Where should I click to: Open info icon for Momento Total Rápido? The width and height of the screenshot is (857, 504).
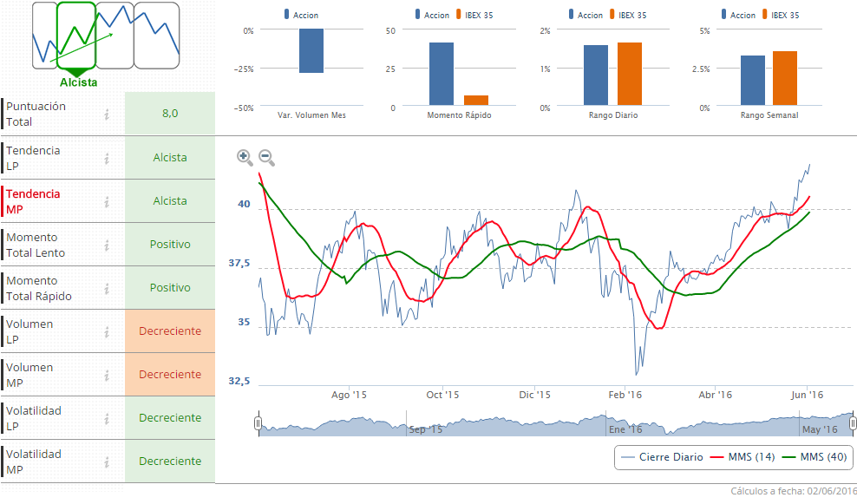point(107,288)
